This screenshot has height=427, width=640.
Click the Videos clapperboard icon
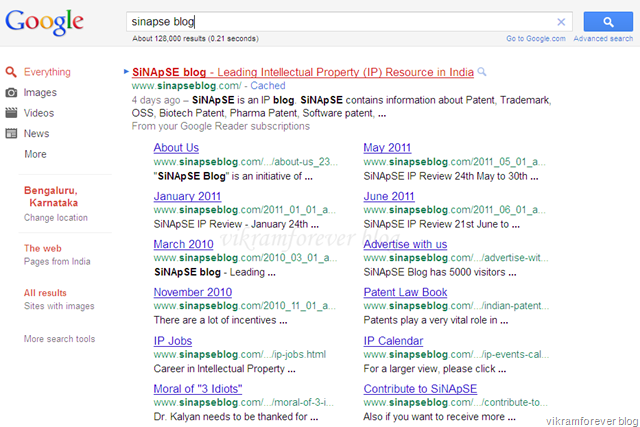coord(11,113)
